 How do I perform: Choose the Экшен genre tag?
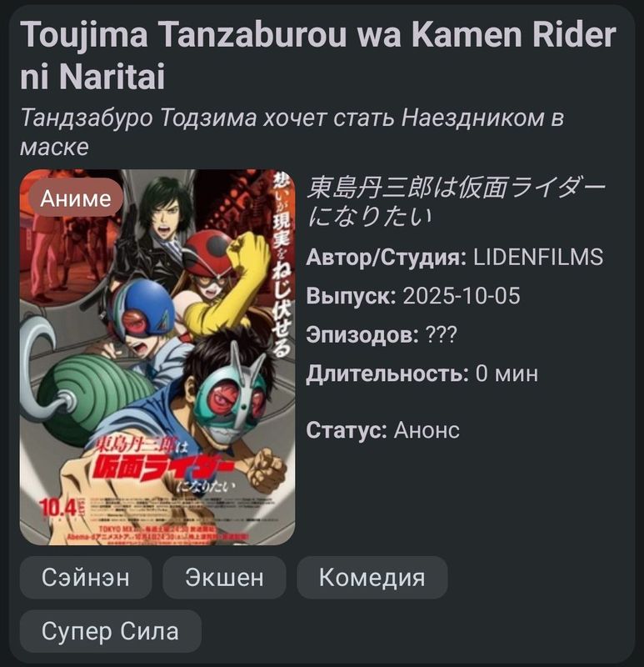click(224, 578)
